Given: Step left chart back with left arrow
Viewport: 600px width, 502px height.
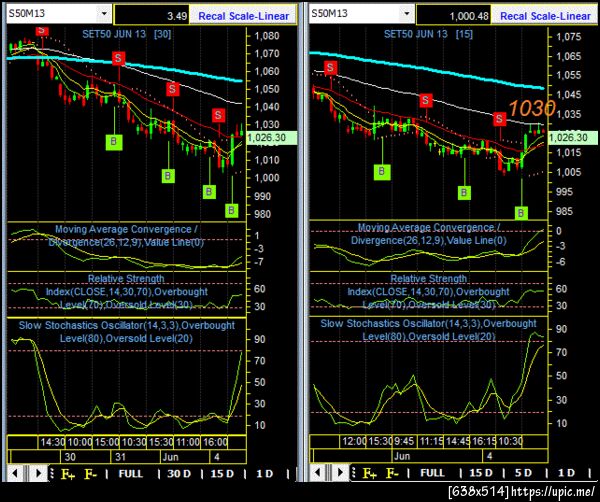Looking at the screenshot, I should coord(15,473).
